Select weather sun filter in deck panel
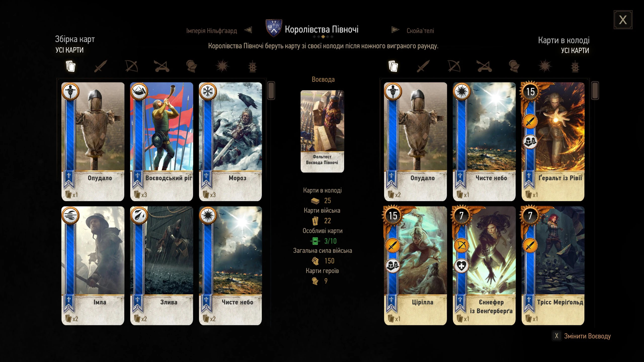This screenshot has width=644, height=362. (545, 66)
